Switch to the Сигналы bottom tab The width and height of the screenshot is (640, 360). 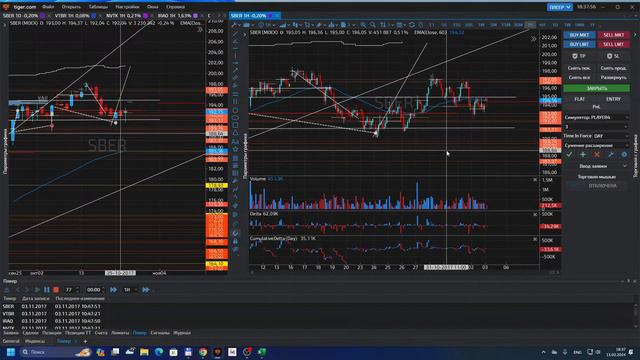[160, 333]
